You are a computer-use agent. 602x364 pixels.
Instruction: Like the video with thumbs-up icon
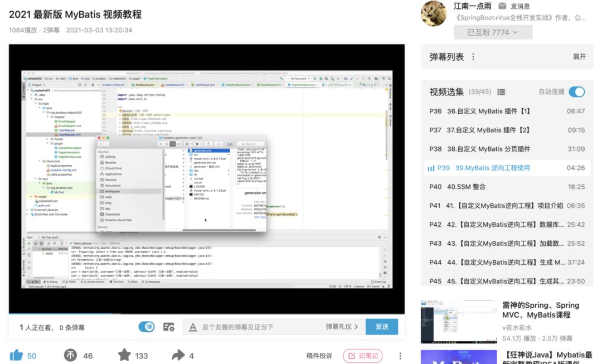click(x=17, y=356)
